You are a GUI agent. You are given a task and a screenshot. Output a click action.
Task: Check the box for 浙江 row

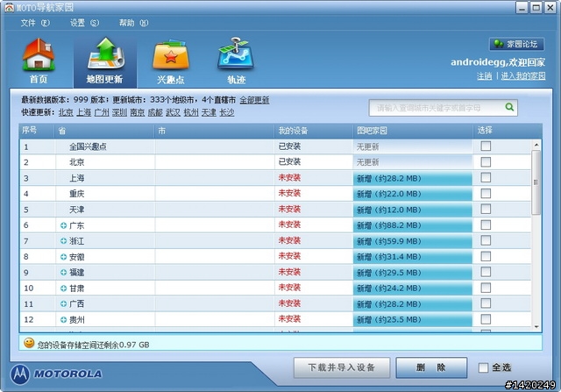486,240
